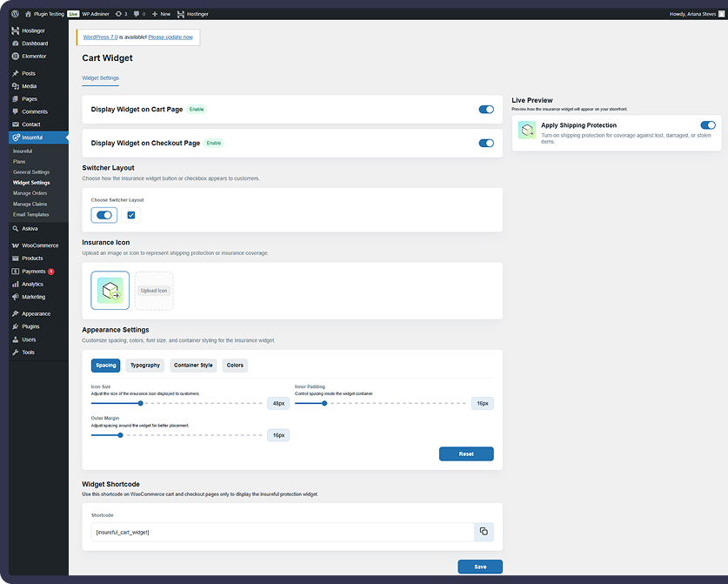Image resolution: width=728 pixels, height=584 pixels.
Task: Click the Upload Icon button
Action: tap(154, 291)
